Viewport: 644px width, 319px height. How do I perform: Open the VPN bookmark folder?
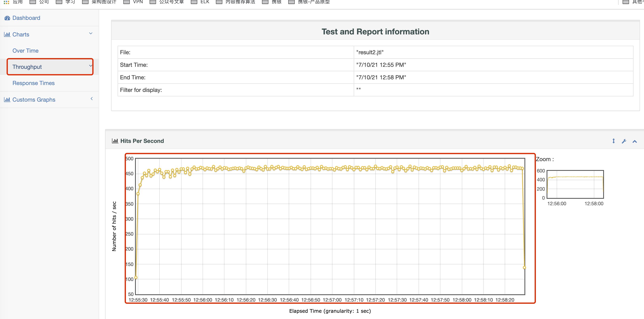click(x=133, y=2)
